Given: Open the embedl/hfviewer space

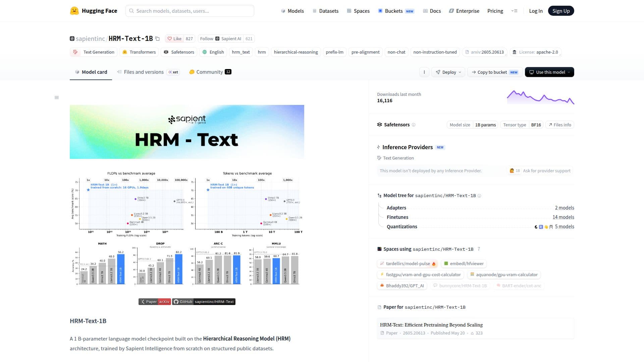Looking at the screenshot, I should pyautogui.click(x=464, y=264).
